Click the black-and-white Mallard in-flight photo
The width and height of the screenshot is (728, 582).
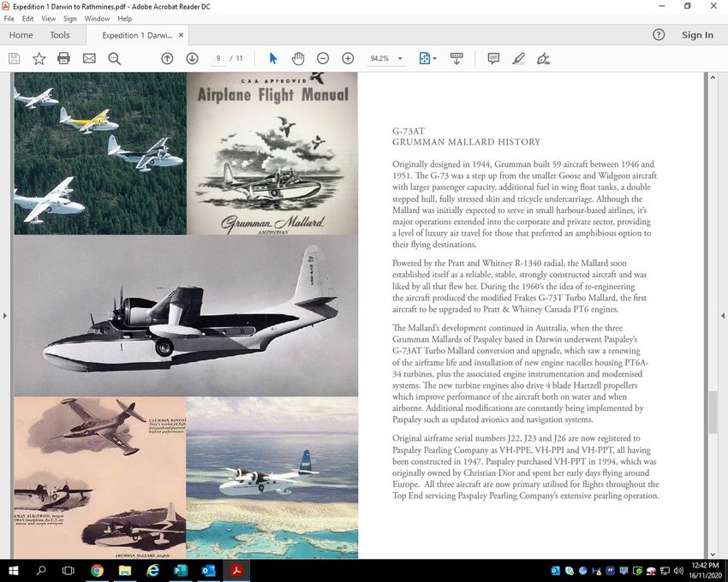click(186, 316)
